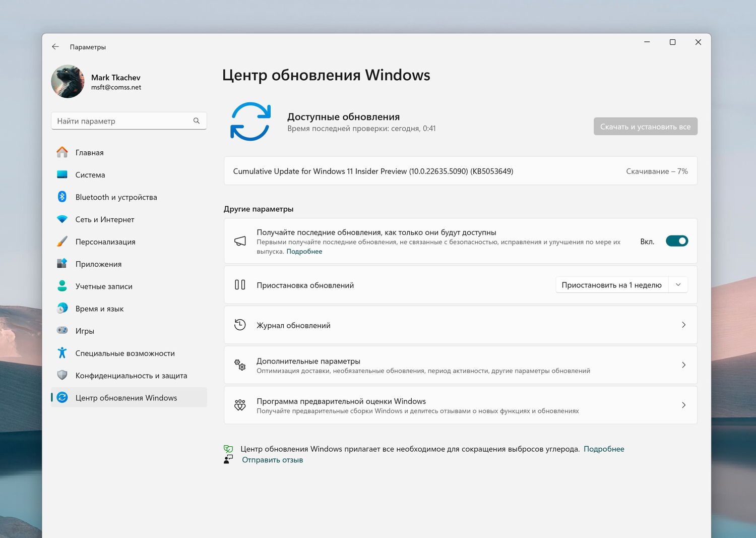The height and width of the screenshot is (538, 756).
Task: Click the KB5053649 cumulative update row title
Action: (x=373, y=171)
